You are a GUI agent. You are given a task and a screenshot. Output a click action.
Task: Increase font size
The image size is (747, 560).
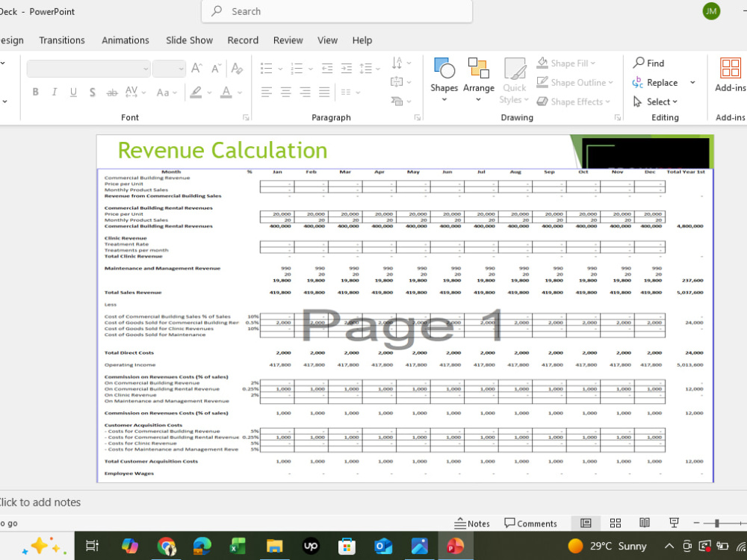196,69
